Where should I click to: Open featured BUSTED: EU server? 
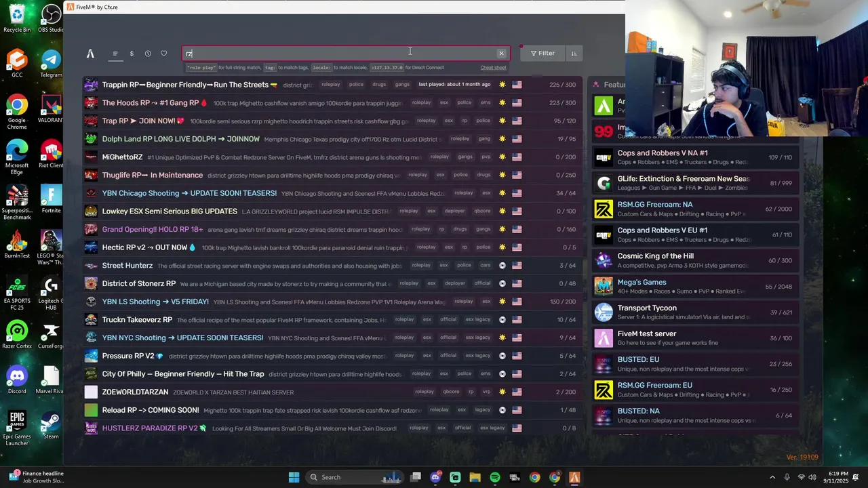(x=695, y=364)
